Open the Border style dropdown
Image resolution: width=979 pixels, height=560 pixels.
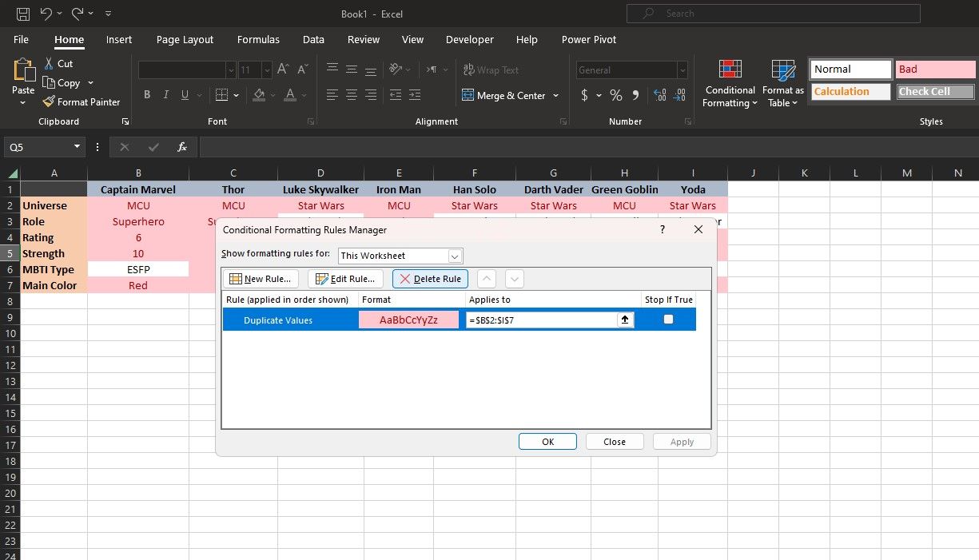[236, 94]
